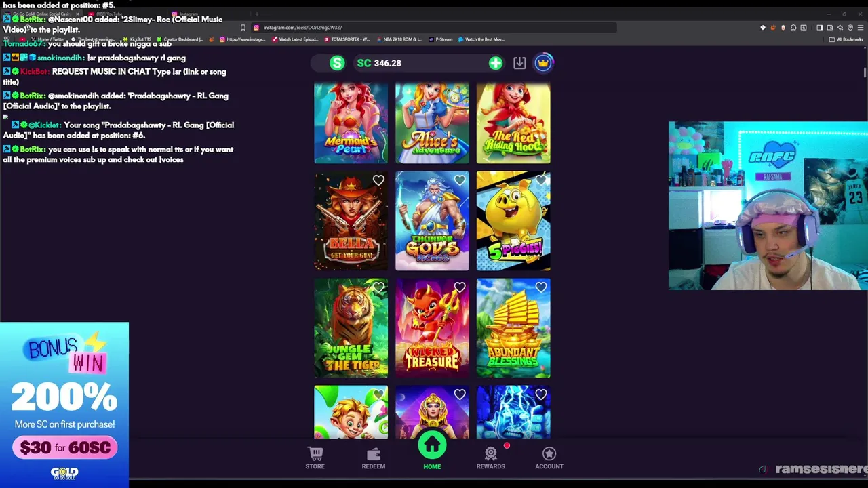Screen dimensions: 868x488
Task: Open the Watch Latest Episod... bookmark
Action: click(x=295, y=39)
